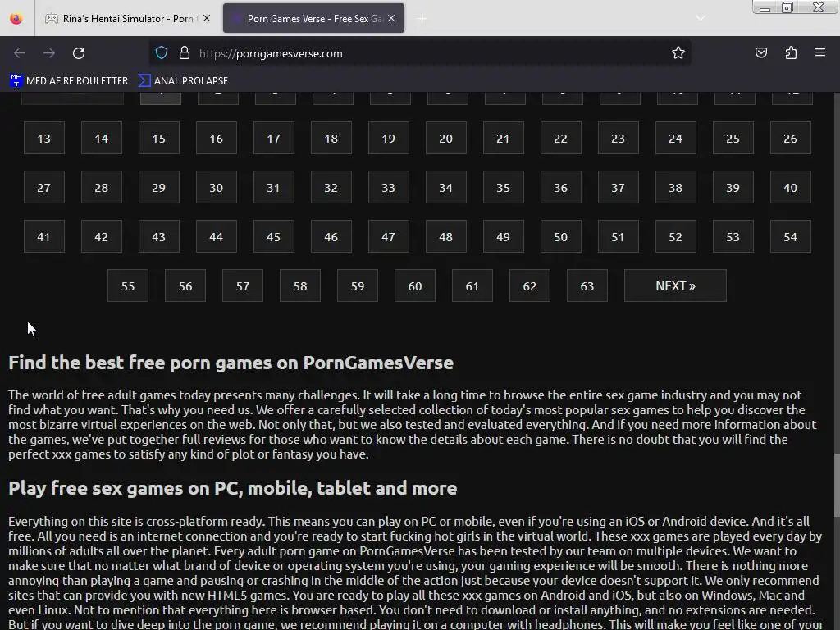Go to pagination page 54
This screenshot has height=630, width=840.
(790, 237)
